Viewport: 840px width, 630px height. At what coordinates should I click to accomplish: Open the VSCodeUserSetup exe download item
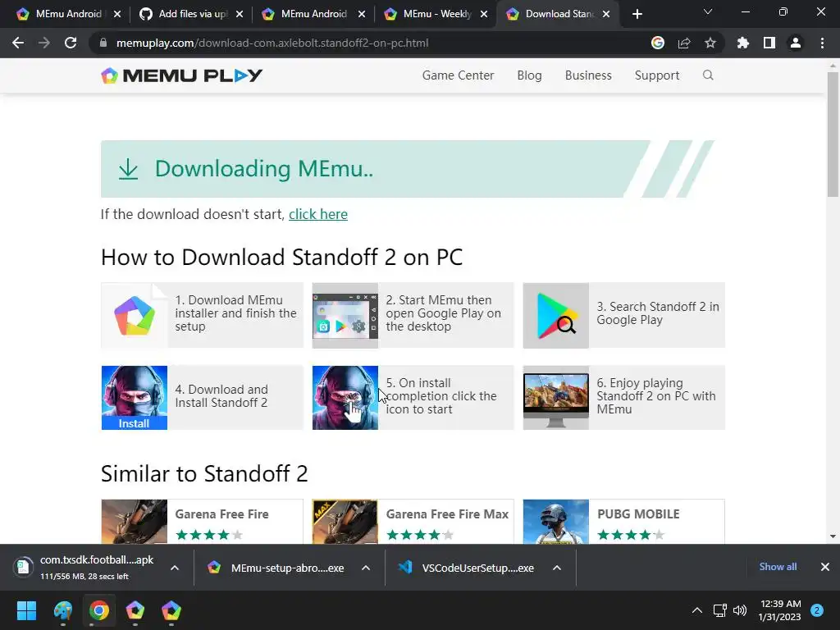(x=467, y=568)
